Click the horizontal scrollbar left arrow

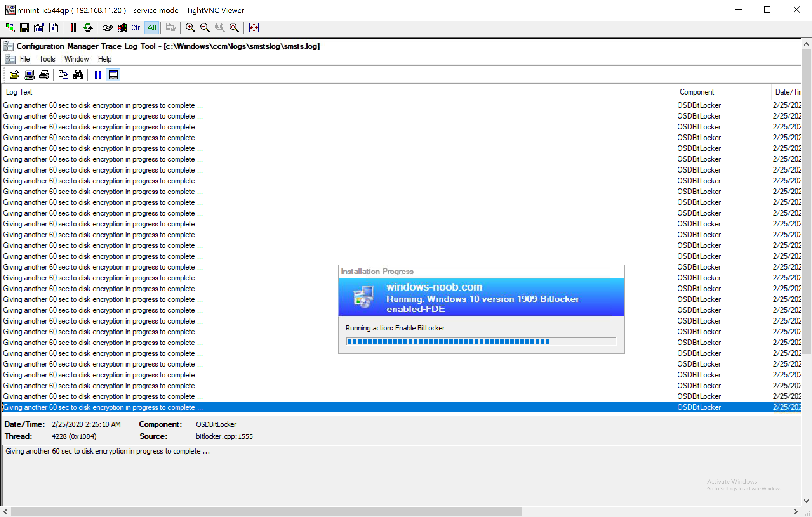(x=5, y=512)
